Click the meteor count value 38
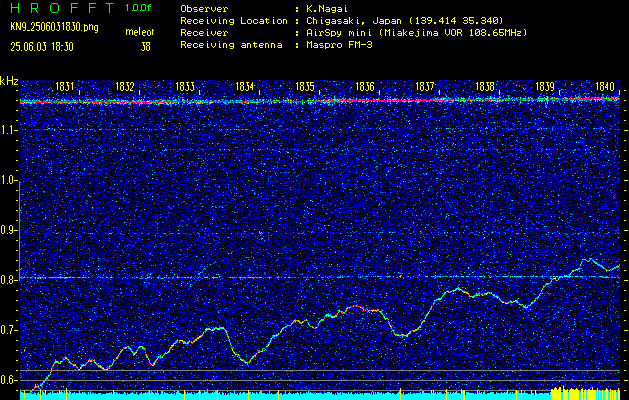This screenshot has width=629, height=400. pyautogui.click(x=145, y=47)
